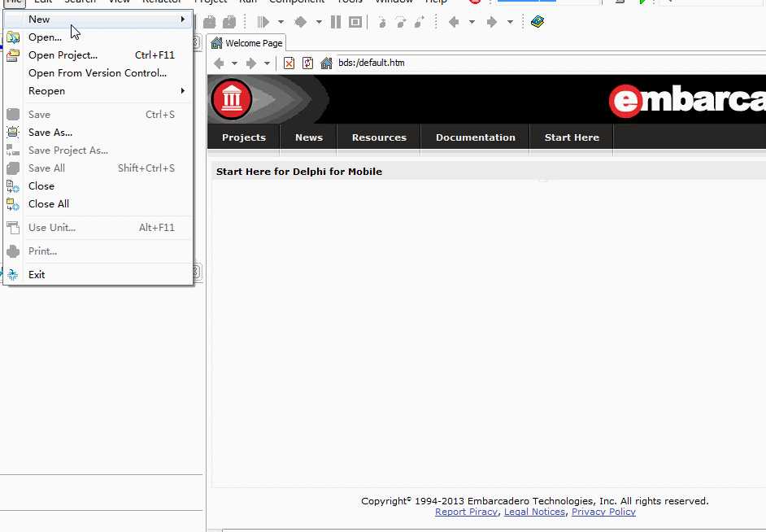Click the Stop loading icon in browser bar

(x=289, y=63)
